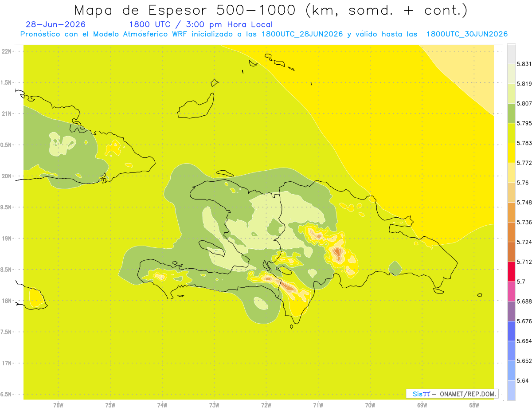The image size is (532, 411).
Task: Pick the green swatch between 5.807 and 5.795
Action: pyautogui.click(x=511, y=113)
